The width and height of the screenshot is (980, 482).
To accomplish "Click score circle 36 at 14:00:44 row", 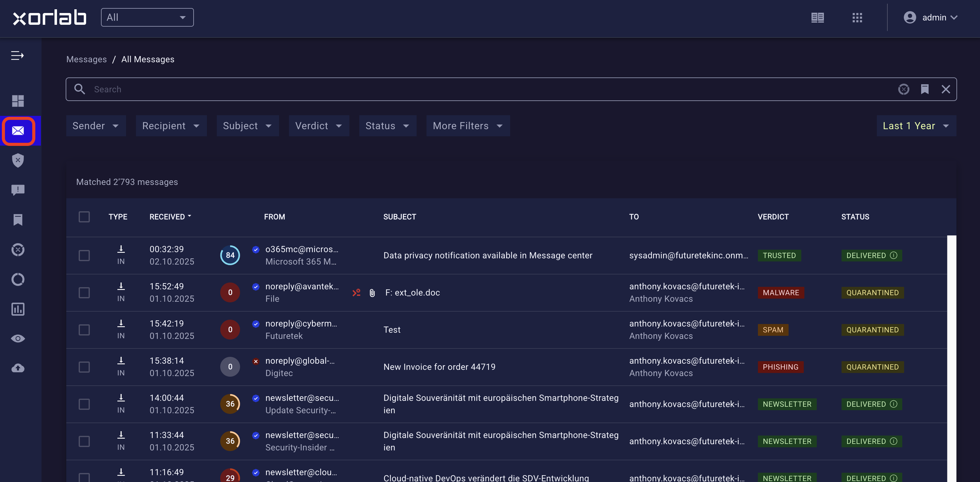I will click(x=230, y=404).
